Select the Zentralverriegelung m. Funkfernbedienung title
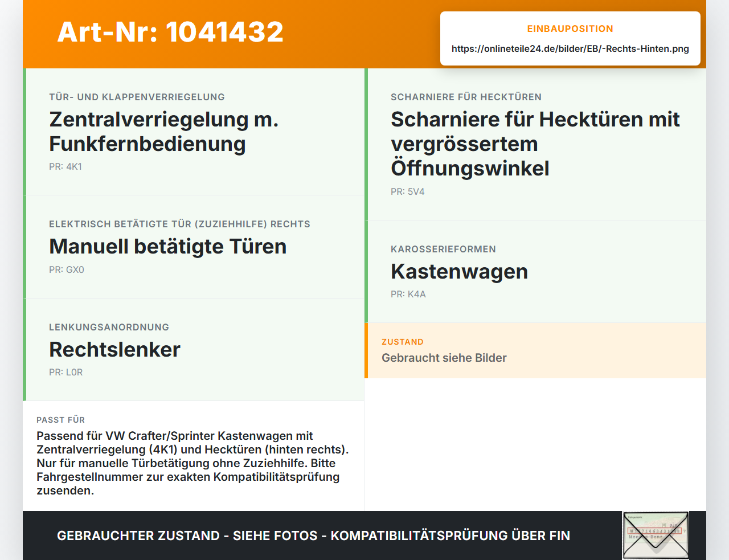Screen dimensions: 729x560 click(x=164, y=131)
